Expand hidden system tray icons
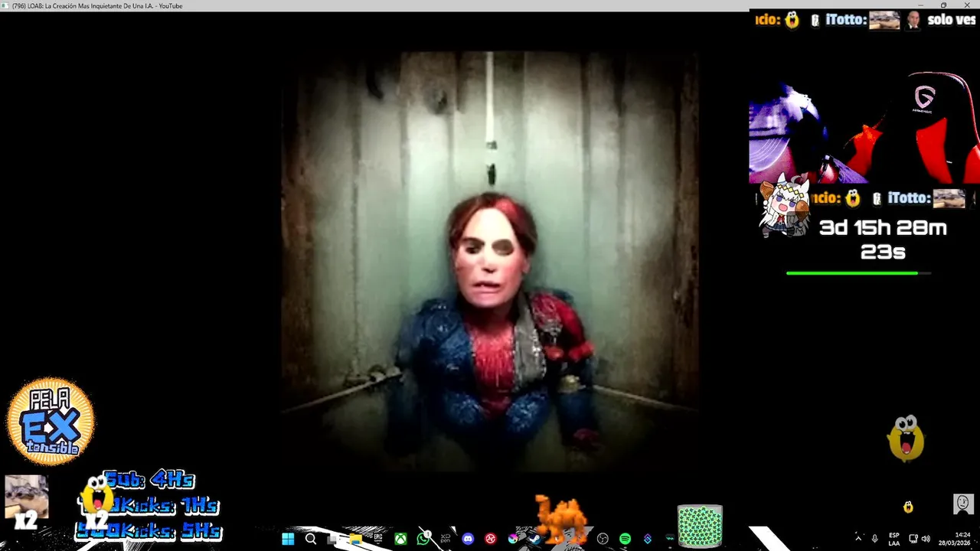The height and width of the screenshot is (551, 980). pos(857,538)
